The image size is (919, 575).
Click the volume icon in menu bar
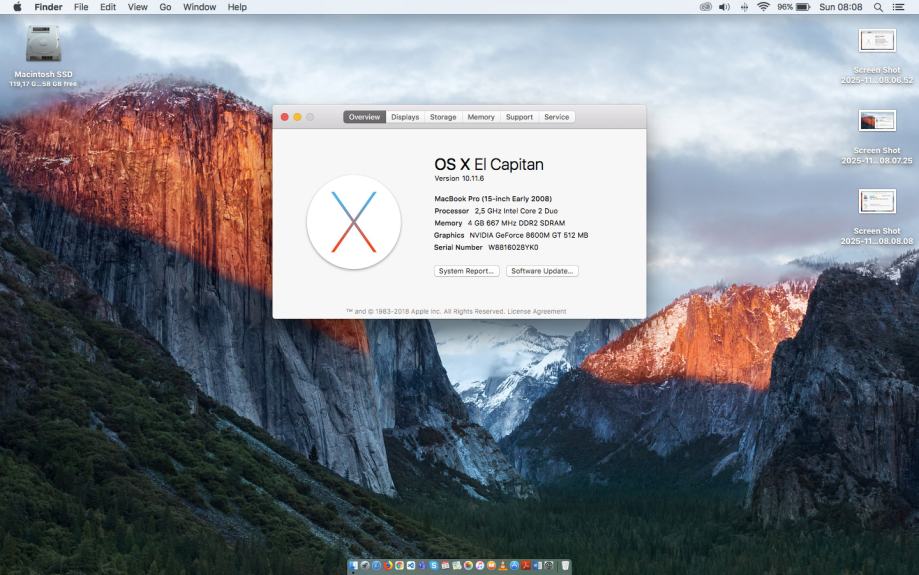[724, 7]
